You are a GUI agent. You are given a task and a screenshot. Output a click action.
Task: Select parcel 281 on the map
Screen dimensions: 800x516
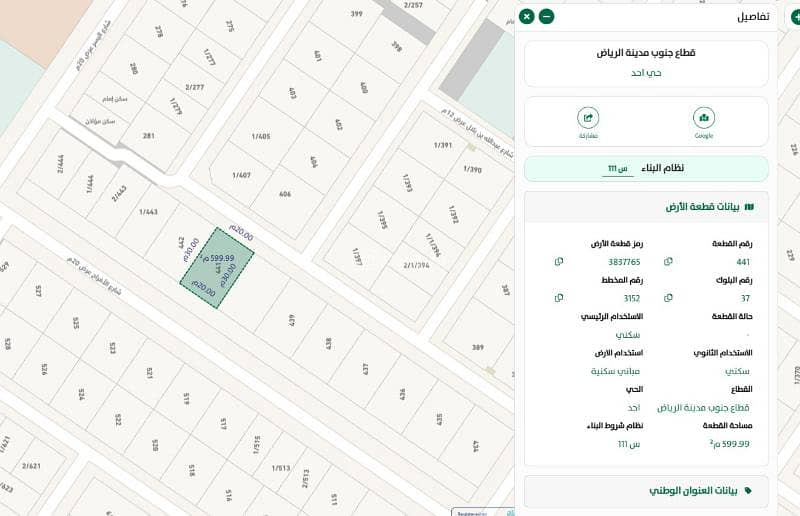pos(148,136)
